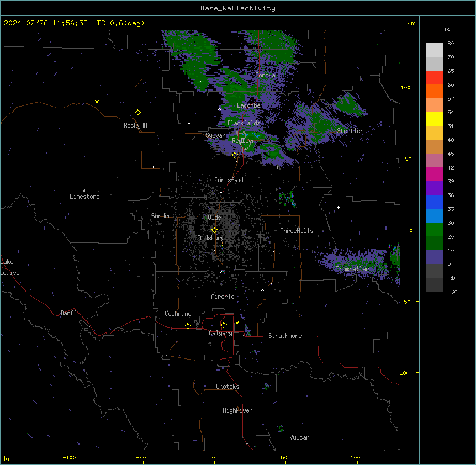Select the bright green 20–30 dBZ legend swatch
The height and width of the screenshot is (465, 476).
coord(434,230)
